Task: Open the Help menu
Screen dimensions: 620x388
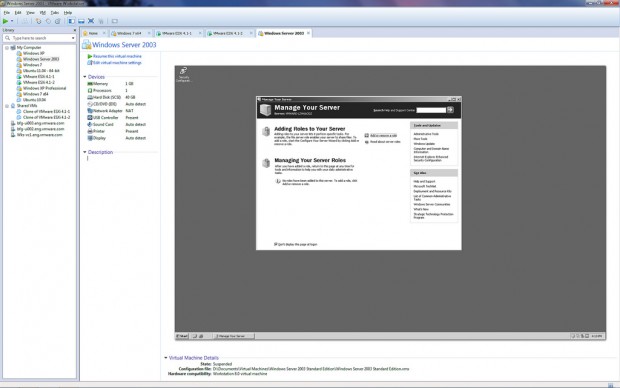Action: click(x=68, y=13)
